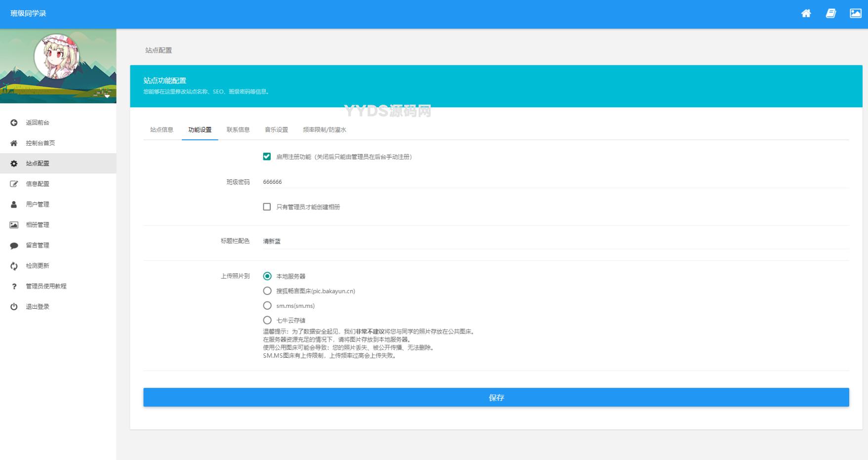Click the gear icon for 站点配置
This screenshot has width=868, height=460.
(x=14, y=164)
